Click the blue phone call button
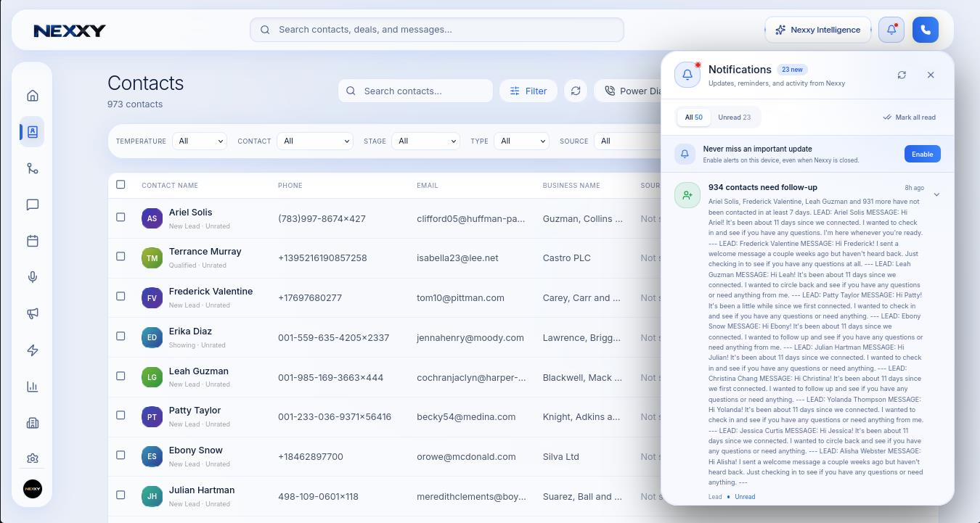Viewport: 980px width, 523px height. click(926, 30)
